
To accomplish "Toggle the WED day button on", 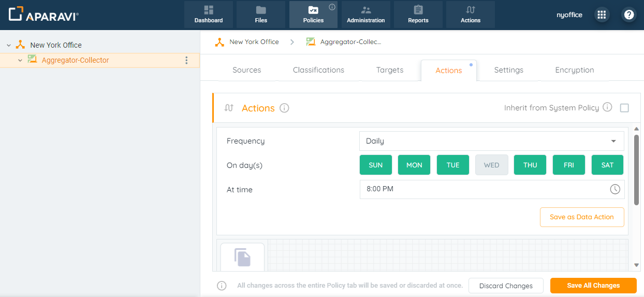I will coord(491,165).
